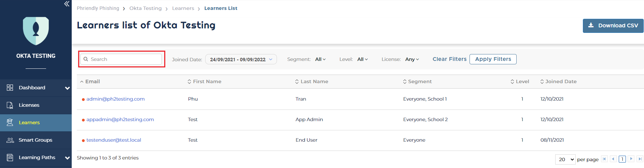The width and height of the screenshot is (644, 168).
Task: Click into the Search input field
Action: coord(121,59)
